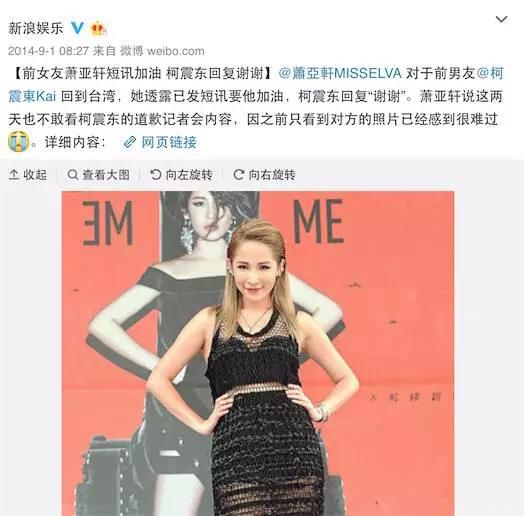Click the crying emoji in the post
Screen dimensions: 524x516
(x=19, y=142)
